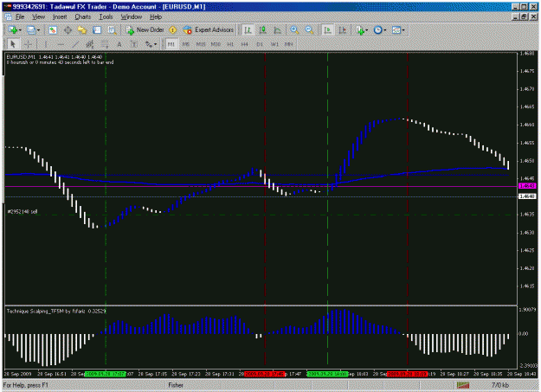Switch chart to Candlesticks mode
541x392 pixels.
262,30
